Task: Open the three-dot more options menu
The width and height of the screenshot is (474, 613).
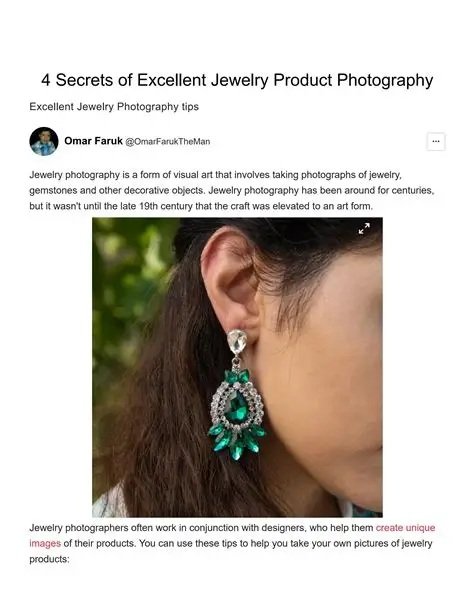Action: point(436,141)
